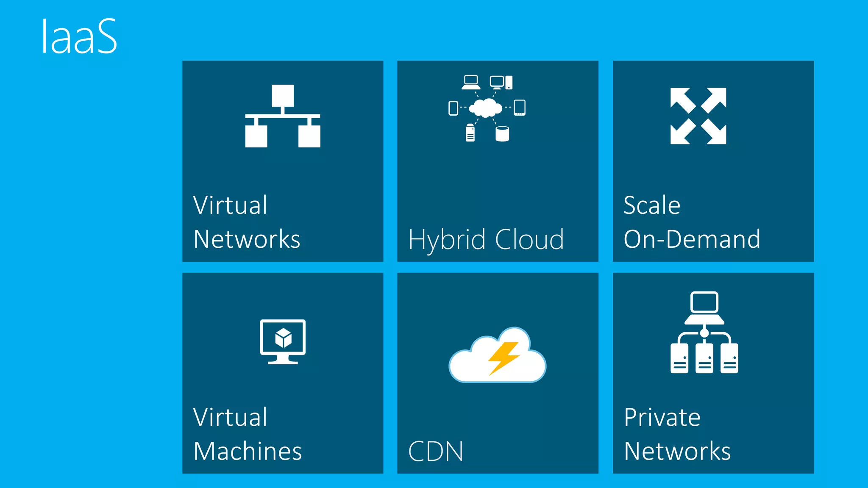Click the tablet icon right of the cloud
Screen dimensions: 868x488
(520, 108)
